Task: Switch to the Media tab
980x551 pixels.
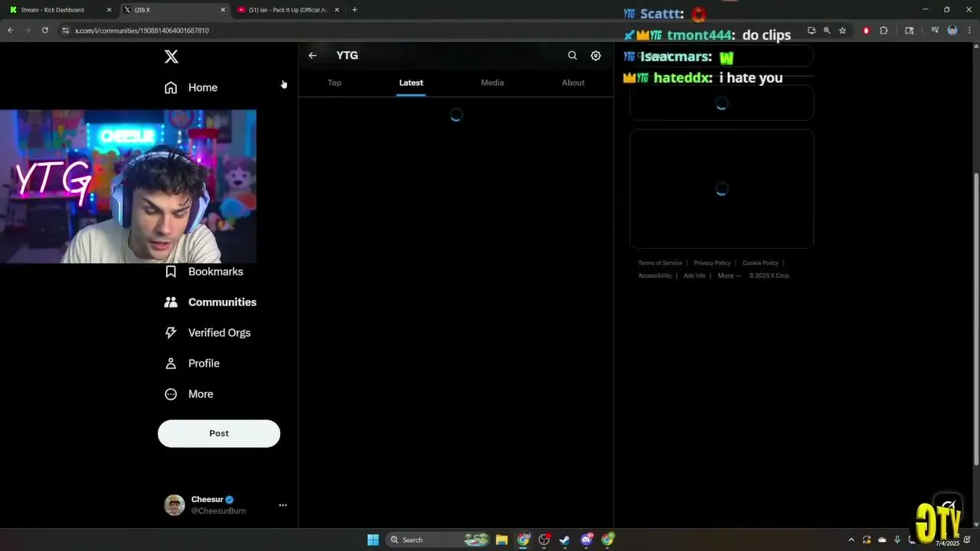Action: pos(492,83)
